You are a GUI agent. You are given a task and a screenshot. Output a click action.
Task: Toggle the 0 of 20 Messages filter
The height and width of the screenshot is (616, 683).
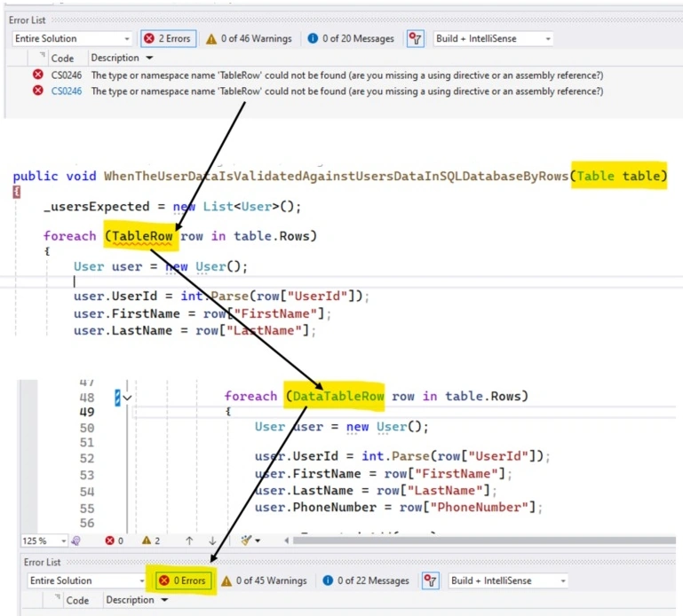351,39
